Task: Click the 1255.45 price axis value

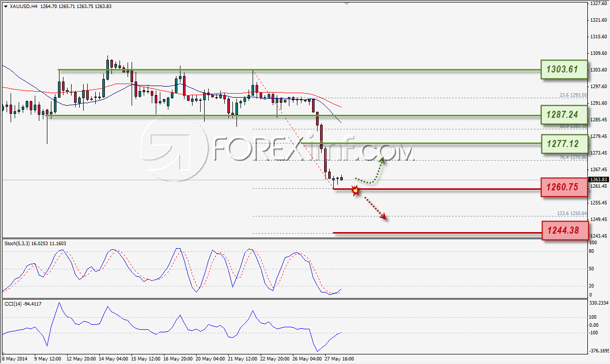Action: [598, 202]
